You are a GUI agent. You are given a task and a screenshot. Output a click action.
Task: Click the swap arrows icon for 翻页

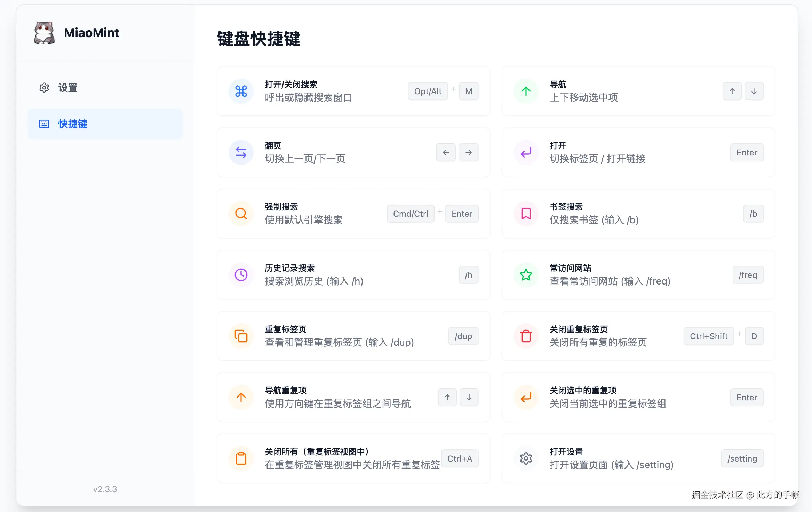coord(241,152)
